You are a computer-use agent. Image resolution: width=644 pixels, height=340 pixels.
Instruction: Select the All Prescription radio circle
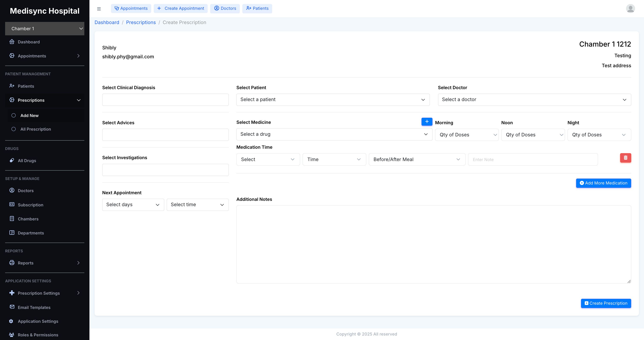14,129
